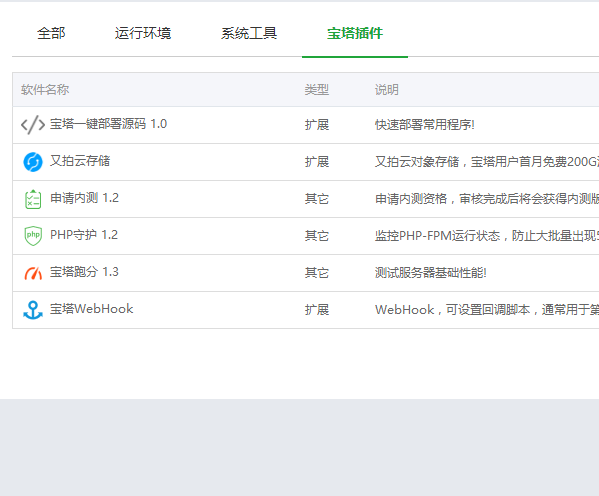Screen dimensions: 599x496
Task: Open the 又拍云存储 plugin name
Action: pos(80,161)
